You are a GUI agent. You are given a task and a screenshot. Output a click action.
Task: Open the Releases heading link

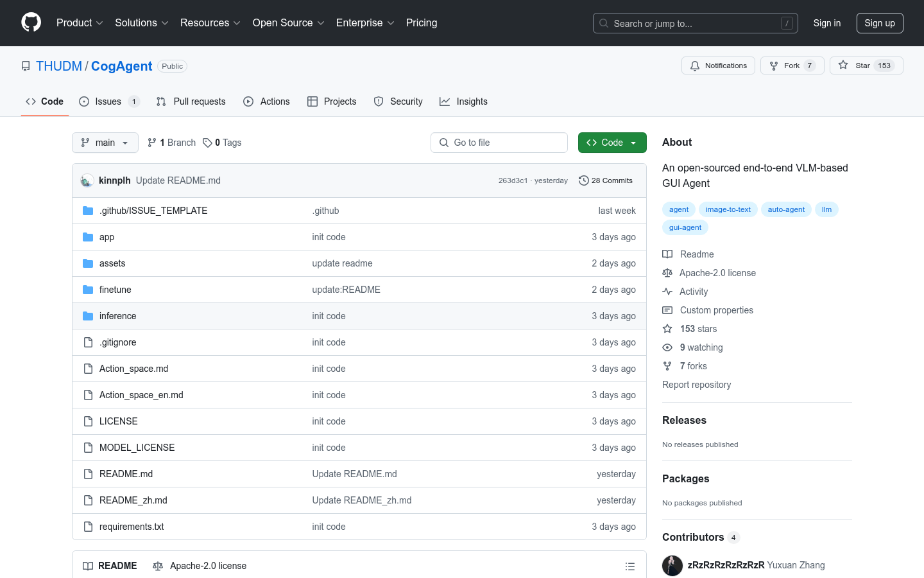(x=684, y=420)
